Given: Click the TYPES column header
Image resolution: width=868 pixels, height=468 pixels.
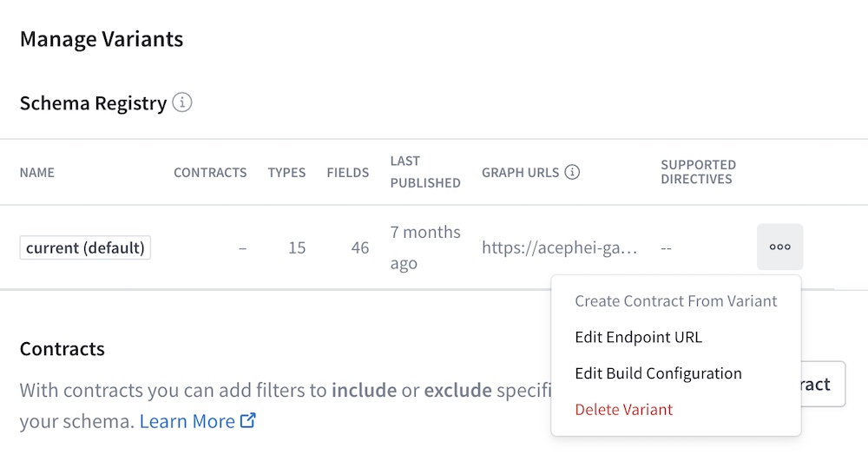Looking at the screenshot, I should coord(286,172).
